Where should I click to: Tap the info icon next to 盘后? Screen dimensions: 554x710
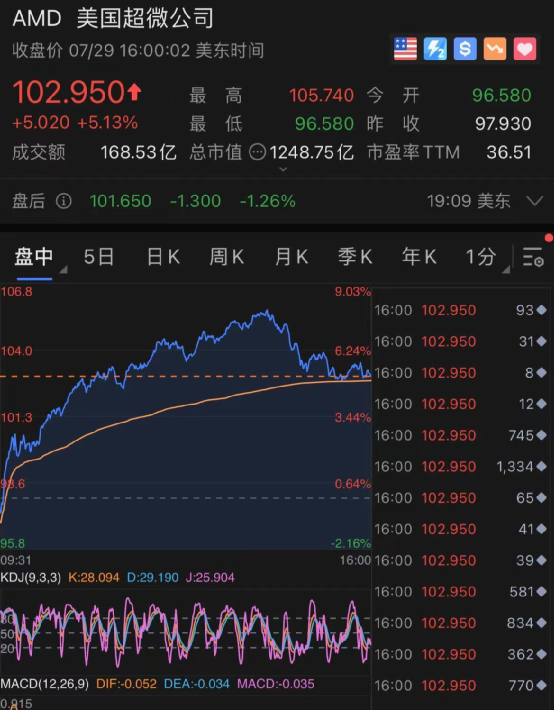tap(63, 201)
